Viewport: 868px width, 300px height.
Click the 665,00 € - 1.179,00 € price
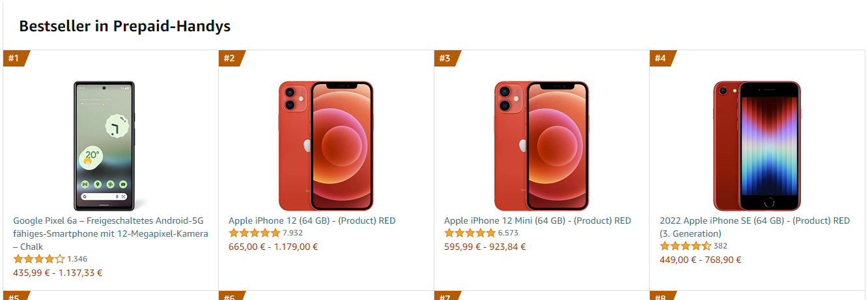click(273, 247)
